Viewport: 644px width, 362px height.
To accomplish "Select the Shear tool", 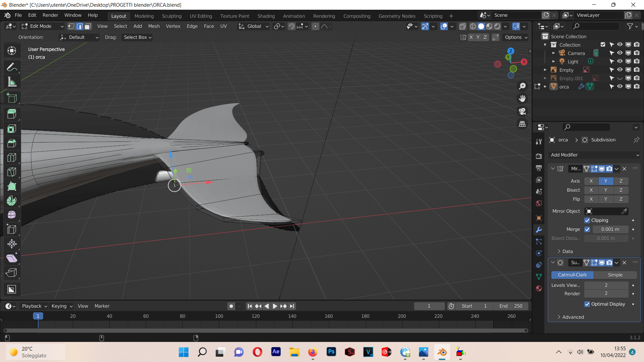I will point(12,258).
